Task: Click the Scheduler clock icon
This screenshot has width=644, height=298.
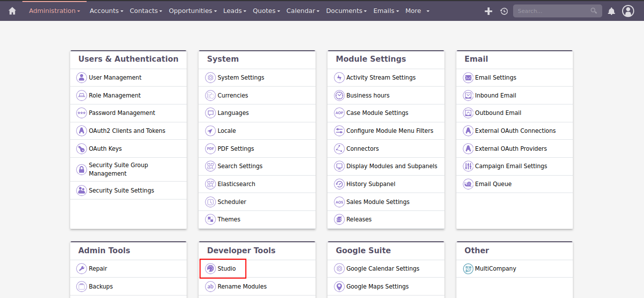Action: pyautogui.click(x=211, y=202)
